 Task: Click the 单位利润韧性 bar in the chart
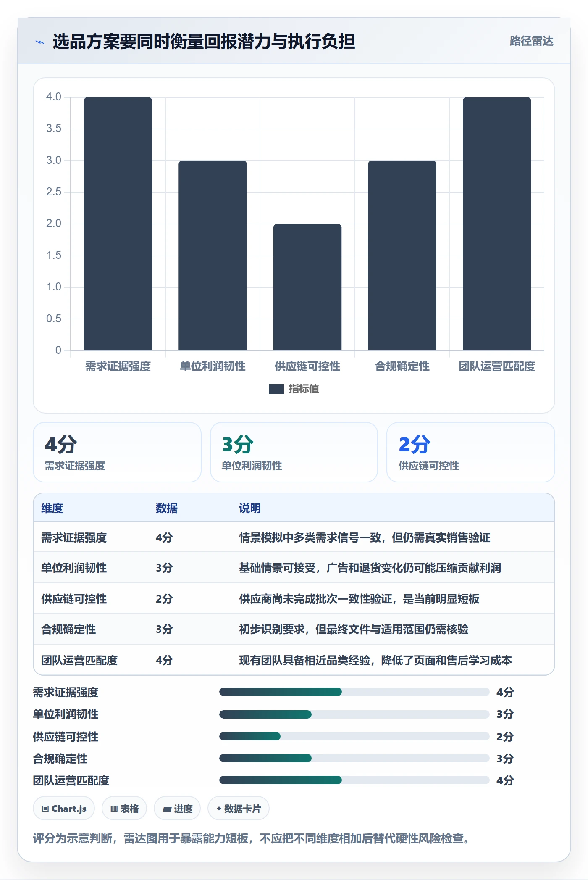213,256
